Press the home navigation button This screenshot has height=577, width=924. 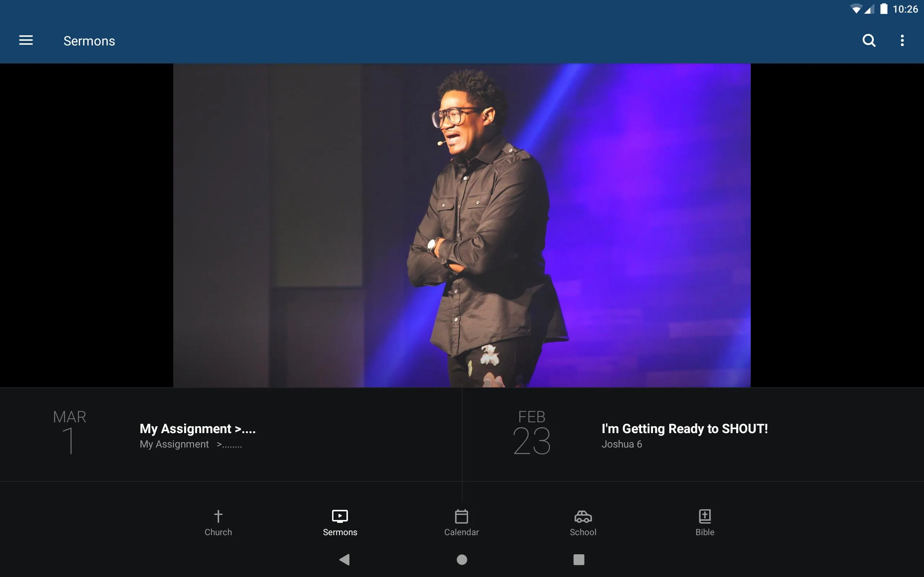coord(462,559)
